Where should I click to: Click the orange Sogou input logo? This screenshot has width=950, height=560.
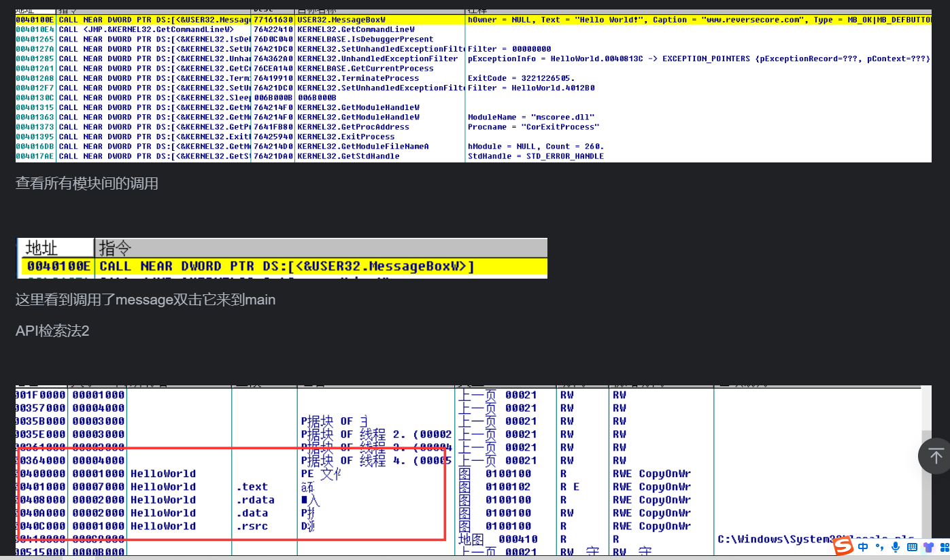point(844,546)
